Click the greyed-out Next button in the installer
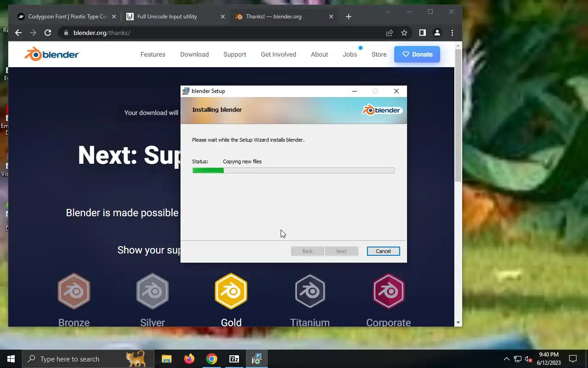Viewport: 588px width, 368px height. click(341, 251)
